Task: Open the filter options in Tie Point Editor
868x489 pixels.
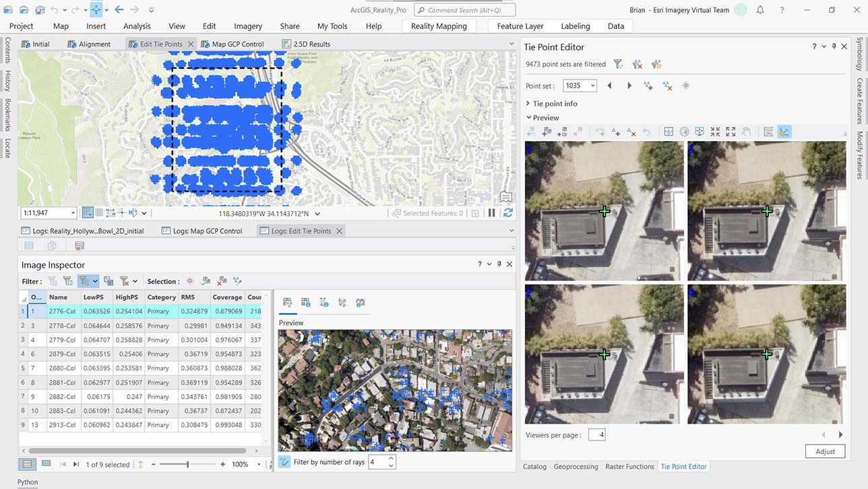Action: tap(618, 63)
